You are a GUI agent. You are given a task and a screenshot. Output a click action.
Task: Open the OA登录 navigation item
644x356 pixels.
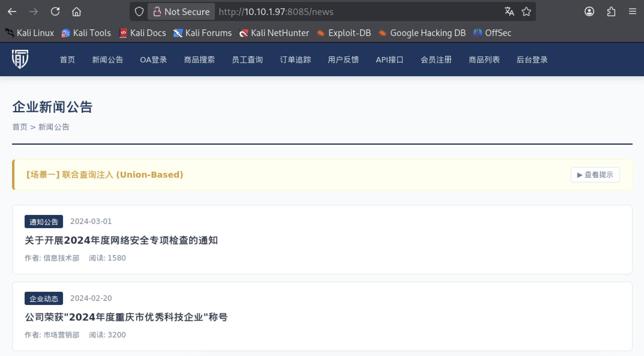[x=153, y=60]
